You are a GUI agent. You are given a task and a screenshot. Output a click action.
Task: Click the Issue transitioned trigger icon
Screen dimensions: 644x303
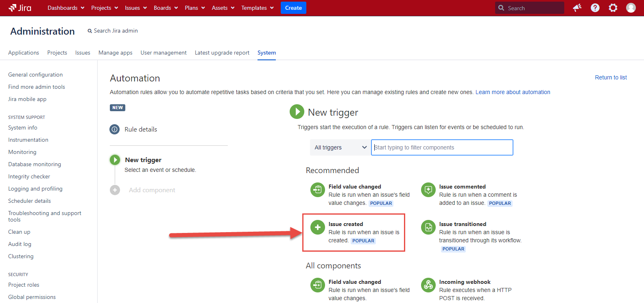click(428, 227)
